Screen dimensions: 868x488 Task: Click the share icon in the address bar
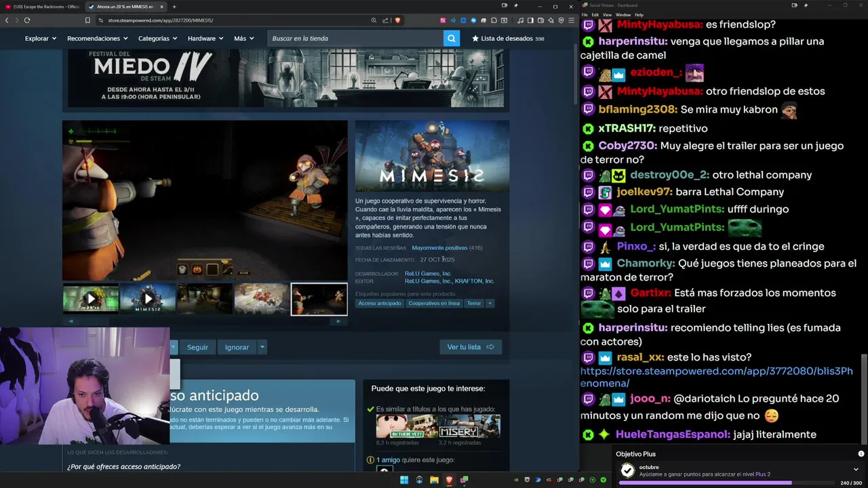(385, 20)
